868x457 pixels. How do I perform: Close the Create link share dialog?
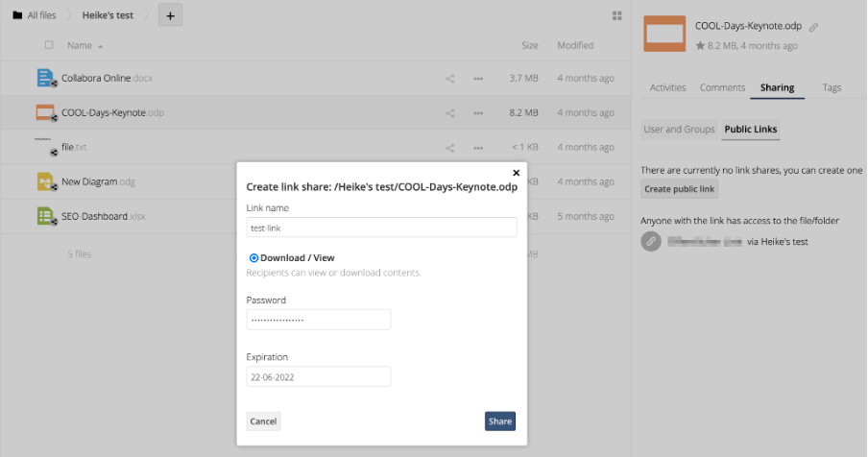point(516,173)
